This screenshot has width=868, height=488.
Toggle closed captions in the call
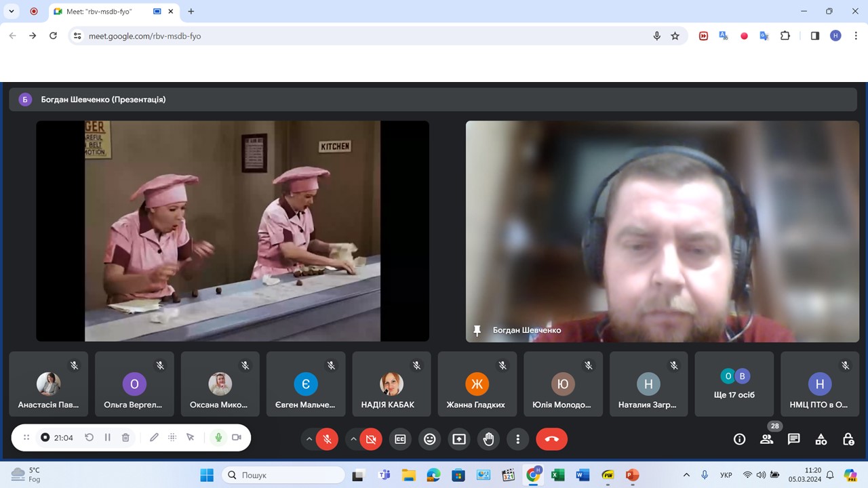pos(400,439)
